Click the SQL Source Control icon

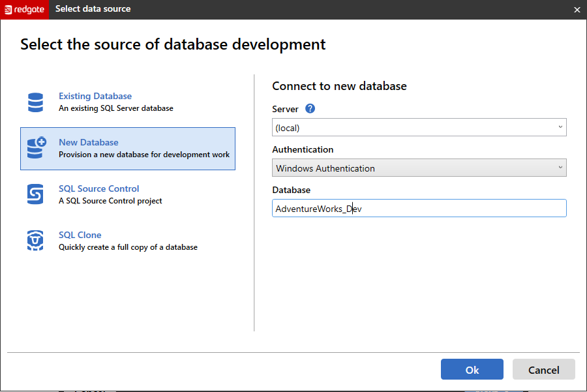[x=35, y=194]
